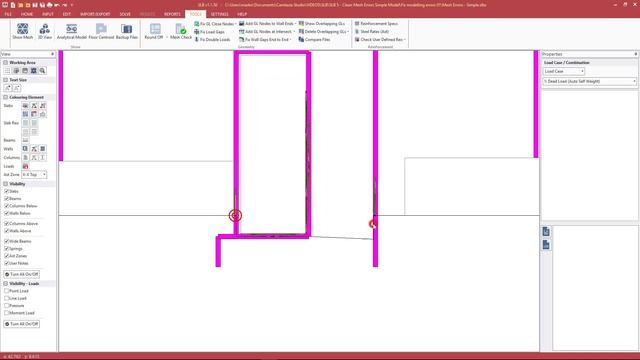The height and width of the screenshot is (360, 640).
Task: Click Fix Double Loads
Action: (212, 40)
